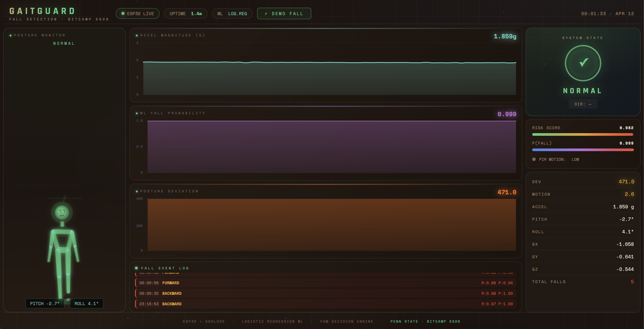The image size is (644, 329).
Task: Click the Pitch -2.7° badge
Action: tap(45, 304)
